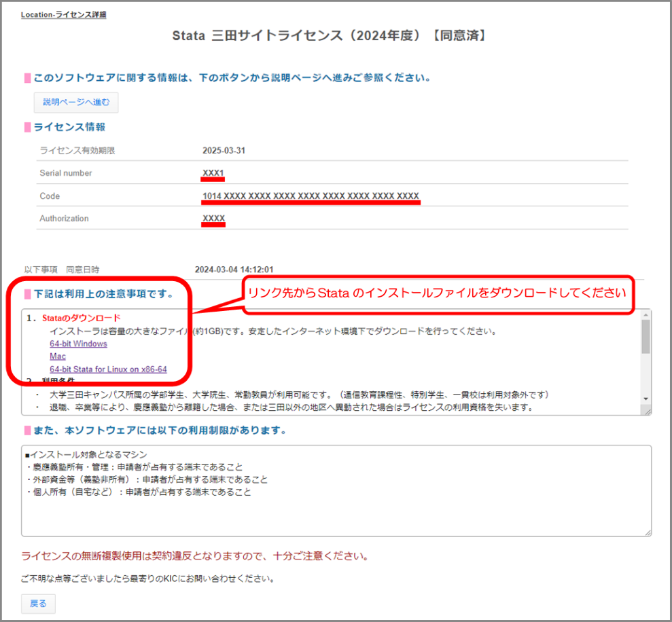
Task: Click the line about 大学三田キャンパス所属 eligibility
Action: point(300,395)
